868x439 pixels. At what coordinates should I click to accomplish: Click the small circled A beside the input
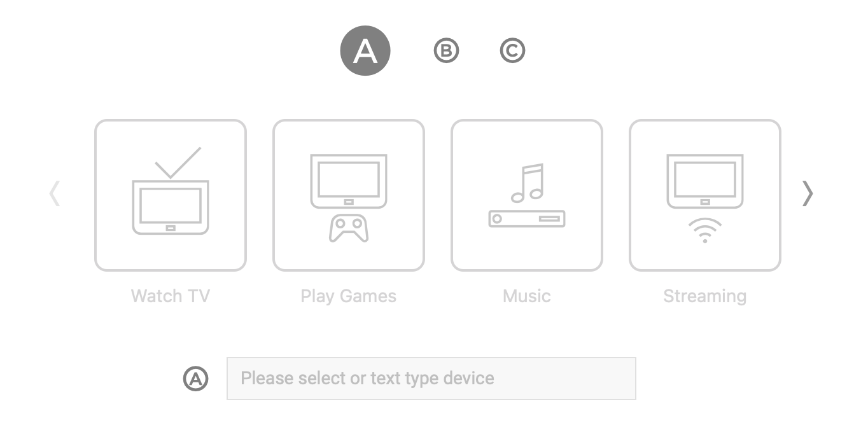(x=196, y=379)
